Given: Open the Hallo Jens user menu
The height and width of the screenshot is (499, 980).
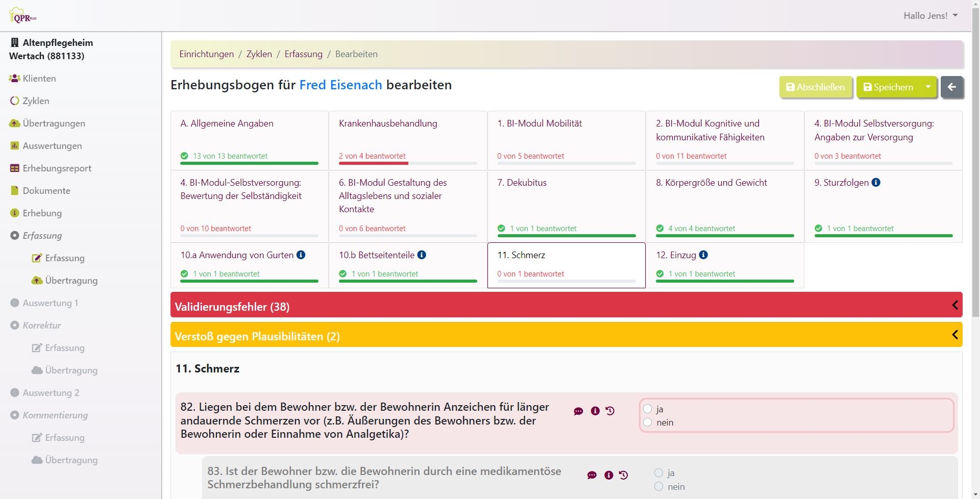Looking at the screenshot, I should point(930,16).
